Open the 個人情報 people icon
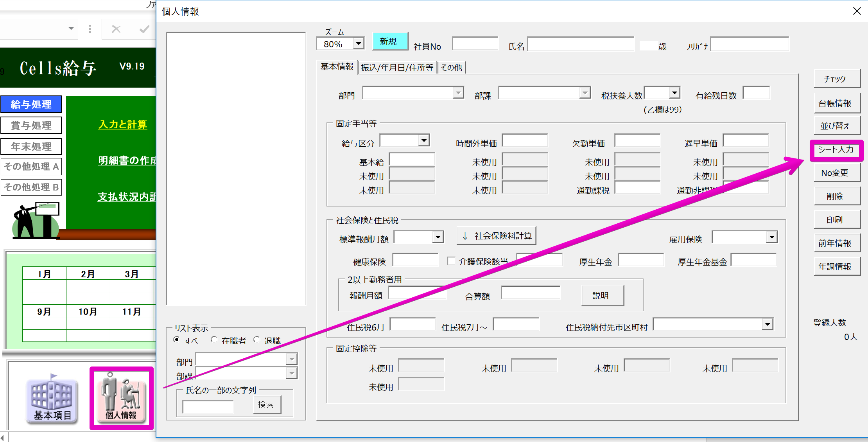The image size is (868, 442). (x=121, y=398)
